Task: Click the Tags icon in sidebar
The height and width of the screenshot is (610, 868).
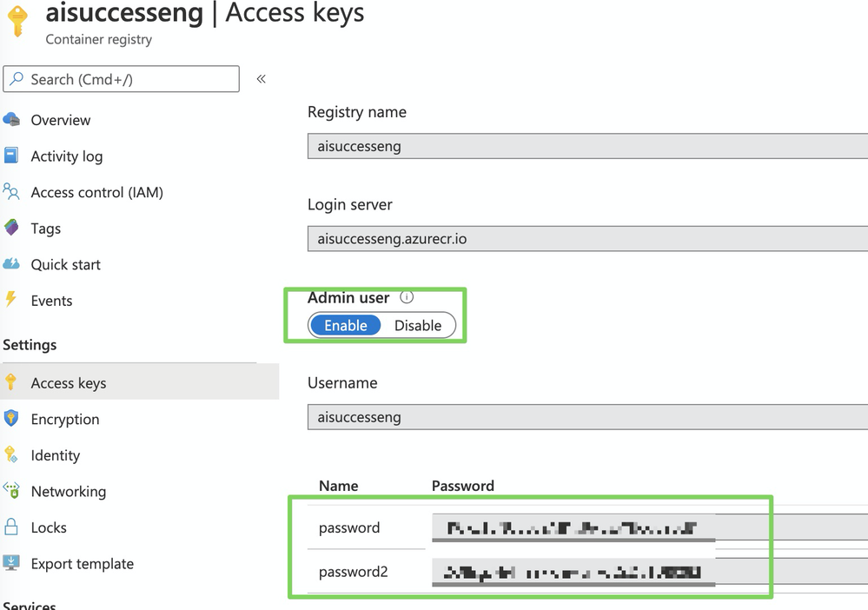Action: click(x=11, y=229)
